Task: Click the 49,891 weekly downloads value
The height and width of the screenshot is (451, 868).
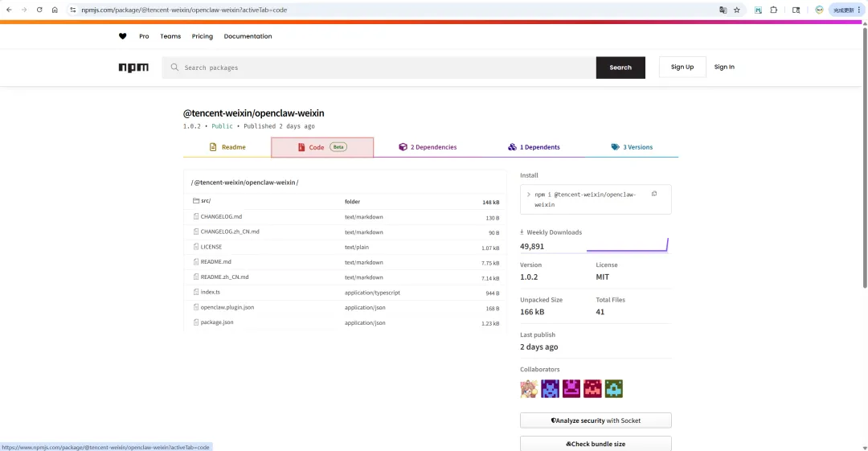Action: [x=532, y=246]
